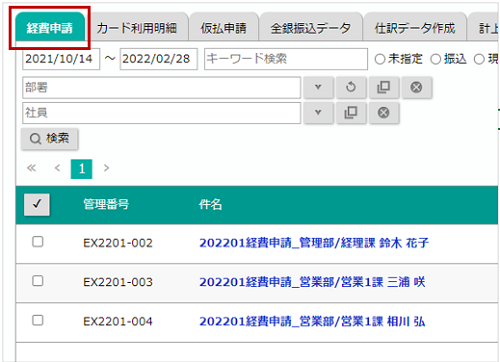Open 社員 selection window icon
Screen dimensions: 500x362
point(351,113)
